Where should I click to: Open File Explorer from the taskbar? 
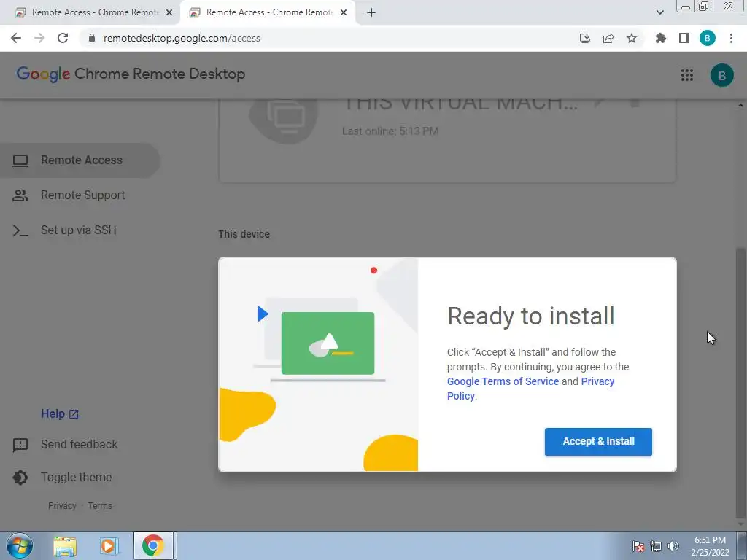click(x=65, y=545)
